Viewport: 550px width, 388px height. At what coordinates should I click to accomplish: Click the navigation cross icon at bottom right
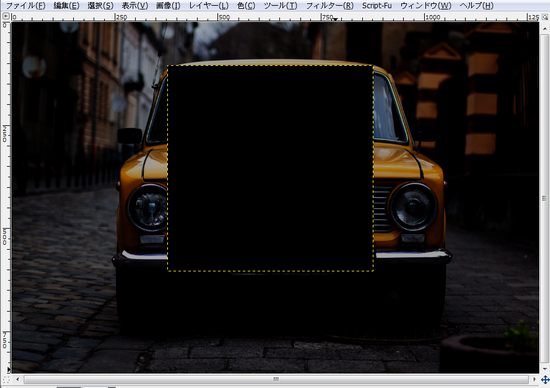tap(545, 380)
